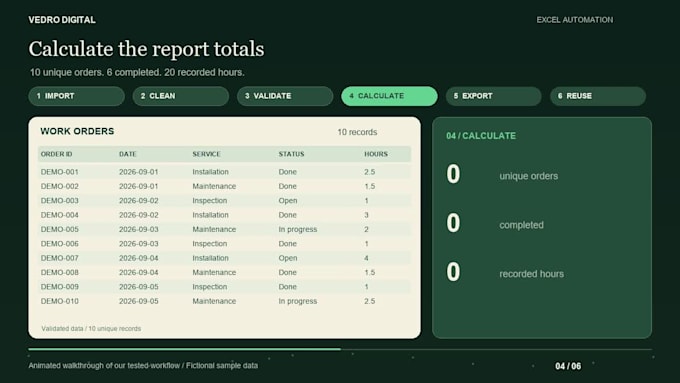Click the ORDER ID column header
The height and width of the screenshot is (383, 680).
point(56,154)
